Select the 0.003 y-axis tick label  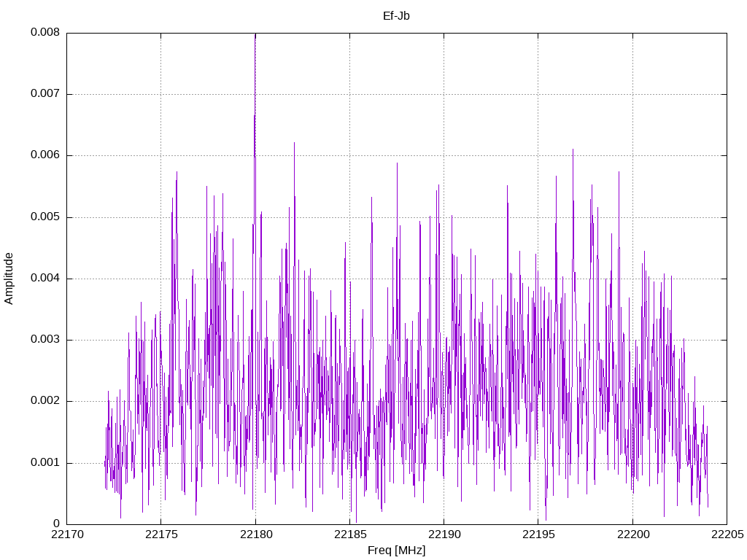[x=45, y=340]
